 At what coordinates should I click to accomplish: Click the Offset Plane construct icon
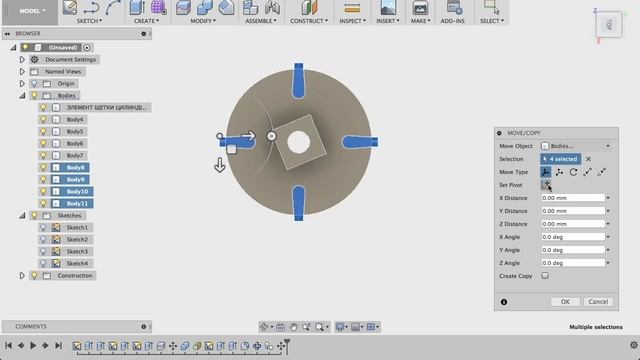pos(309,7)
